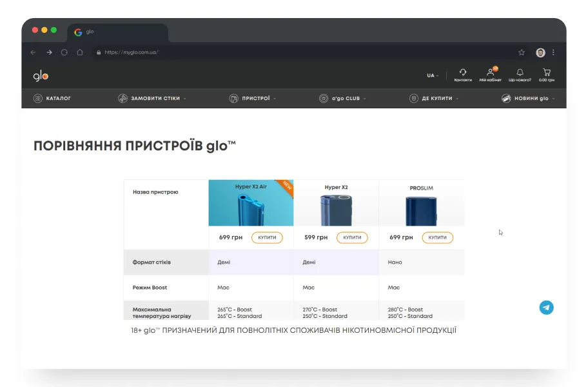Expand the o'go CLUB menu
588x387 pixels.
(x=364, y=99)
